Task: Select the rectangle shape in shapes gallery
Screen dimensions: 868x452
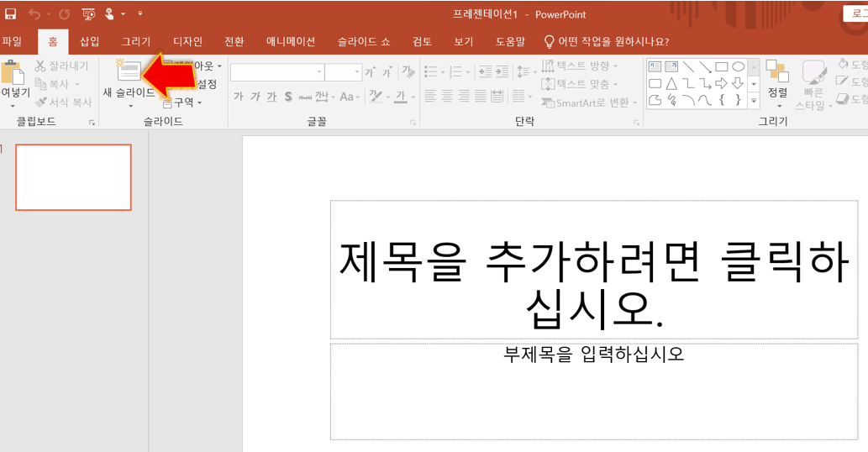Action: pos(721,67)
